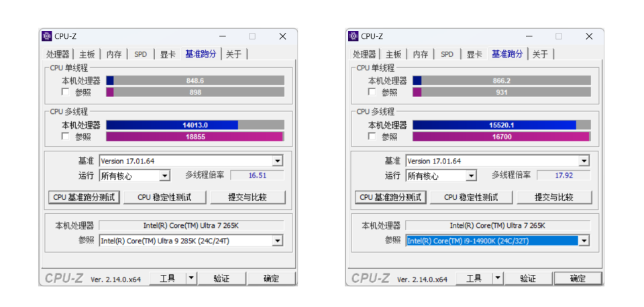This screenshot has height=307, width=644.
Task: Enable multi-thread 参照 checkbox in right window
Action: pyautogui.click(x=372, y=136)
